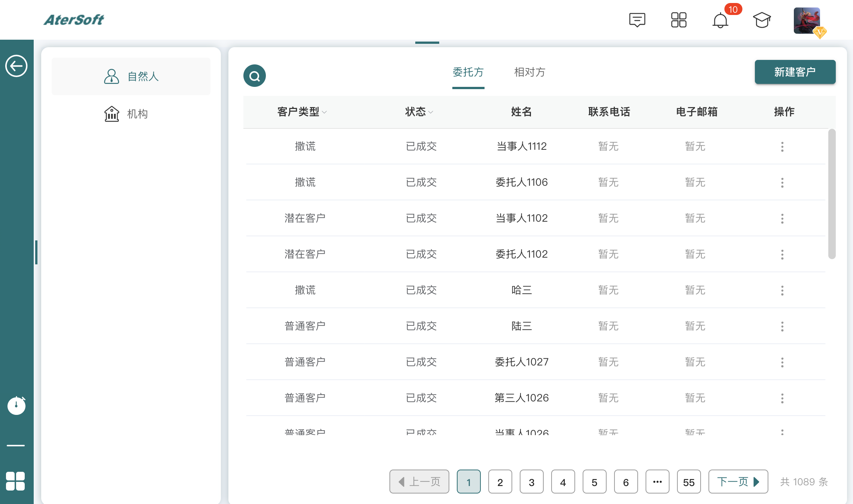Jump to page 55 in pagination
Screen dimensions: 853x504
(689, 482)
